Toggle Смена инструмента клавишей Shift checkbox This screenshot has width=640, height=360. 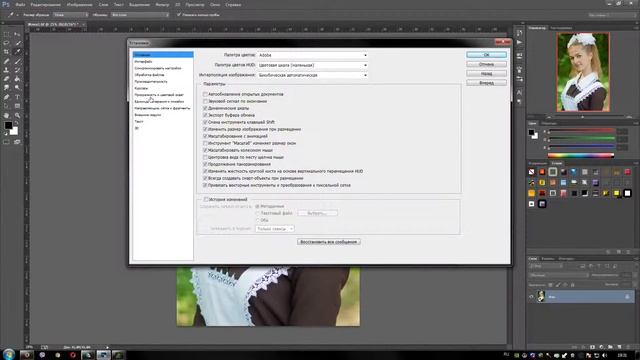(205, 122)
